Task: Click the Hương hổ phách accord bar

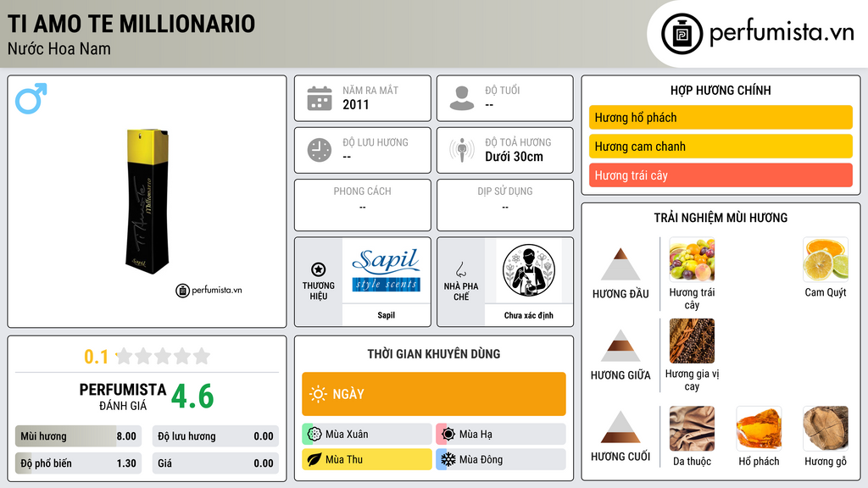Action: (721, 117)
